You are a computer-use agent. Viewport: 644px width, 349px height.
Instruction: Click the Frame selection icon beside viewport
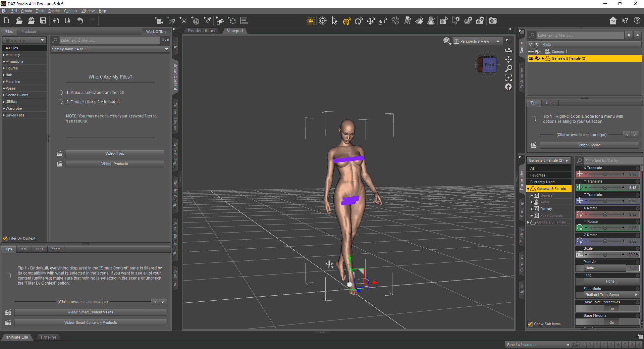tap(508, 78)
